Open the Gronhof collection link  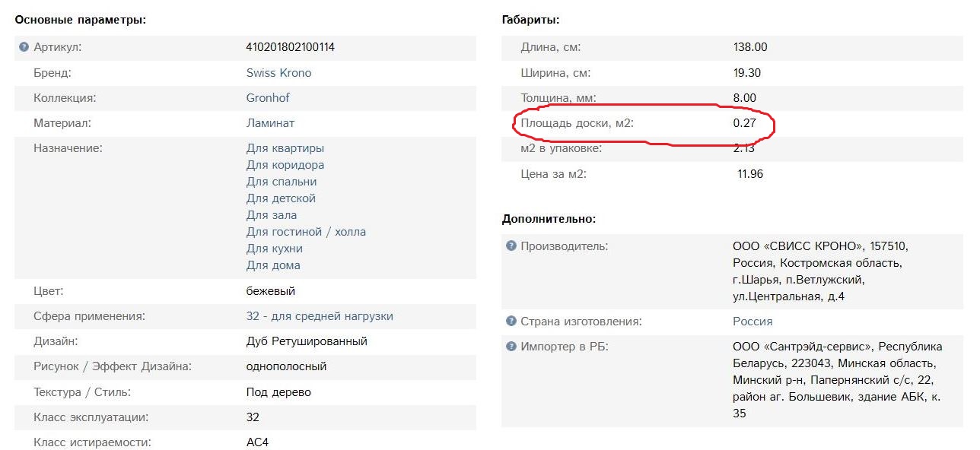tap(268, 98)
